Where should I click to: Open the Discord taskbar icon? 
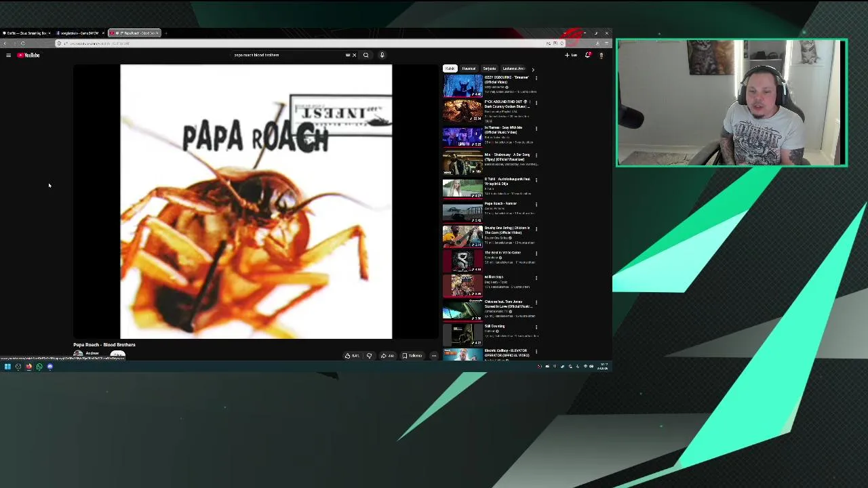pyautogui.click(x=50, y=367)
